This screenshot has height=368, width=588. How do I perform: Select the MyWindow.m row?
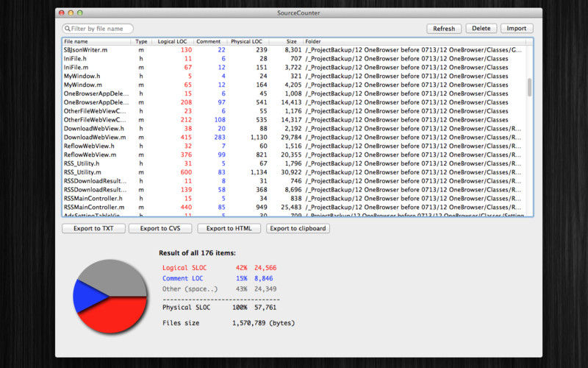[294, 85]
